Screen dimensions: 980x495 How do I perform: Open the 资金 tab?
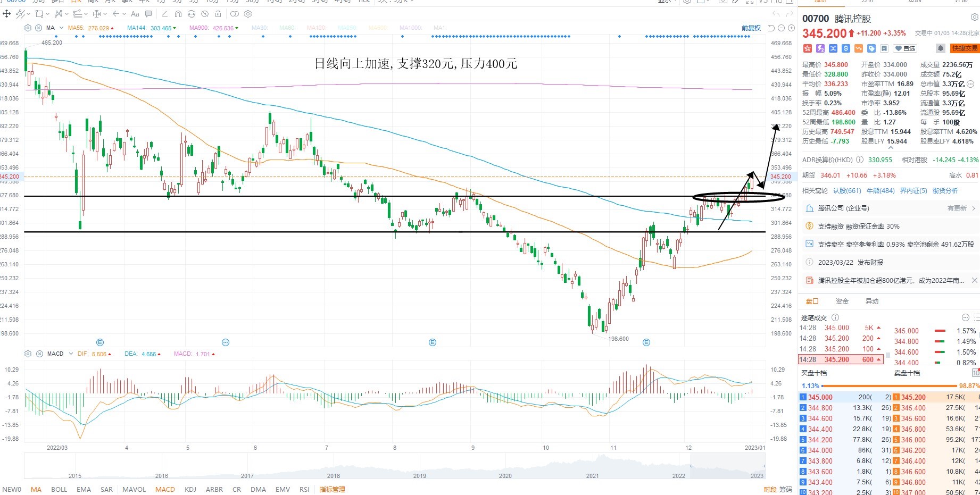(842, 301)
